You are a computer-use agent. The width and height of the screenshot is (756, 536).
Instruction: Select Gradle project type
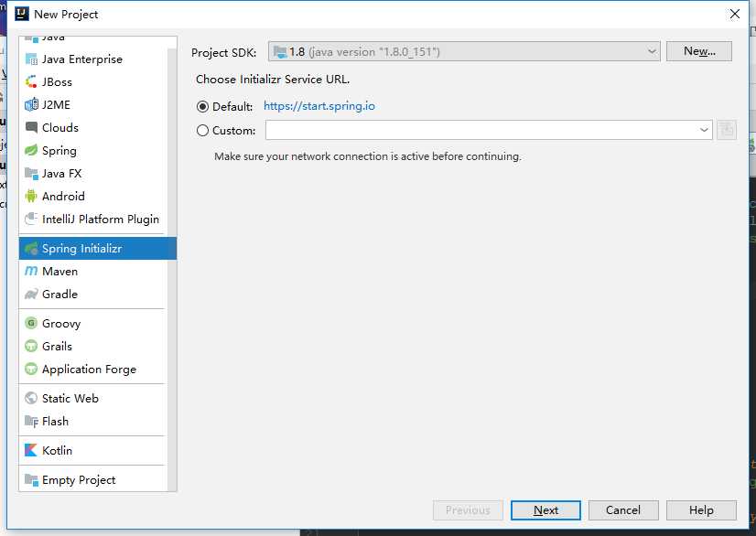pos(93,294)
